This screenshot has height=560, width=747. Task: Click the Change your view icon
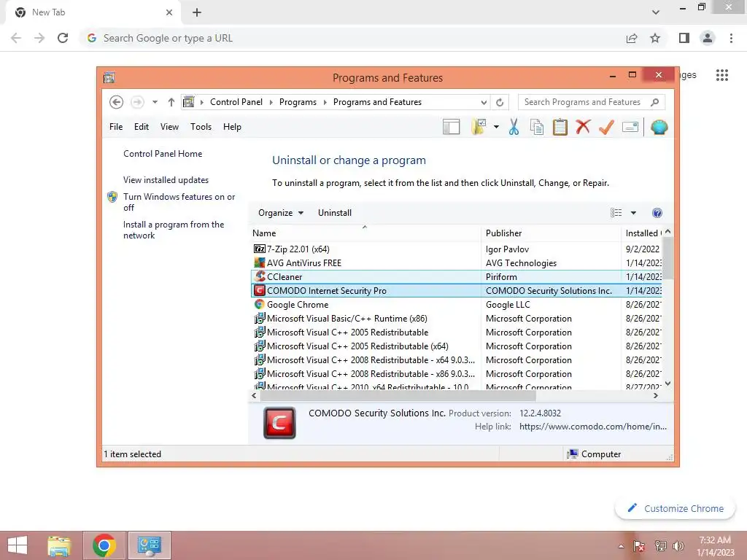point(616,213)
